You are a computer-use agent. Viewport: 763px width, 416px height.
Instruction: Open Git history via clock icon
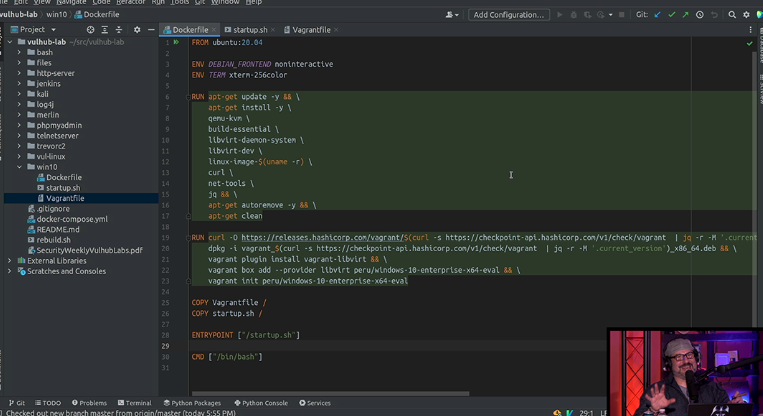point(699,15)
